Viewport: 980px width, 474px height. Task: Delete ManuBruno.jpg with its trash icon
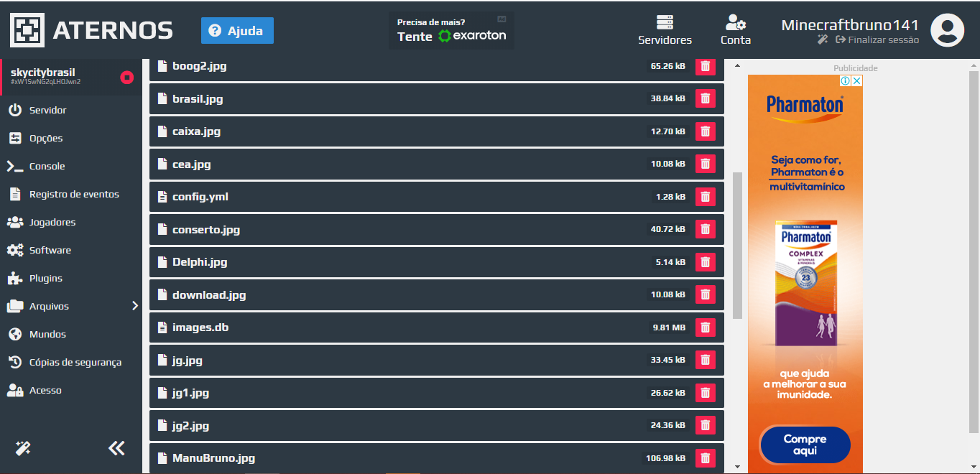point(706,458)
